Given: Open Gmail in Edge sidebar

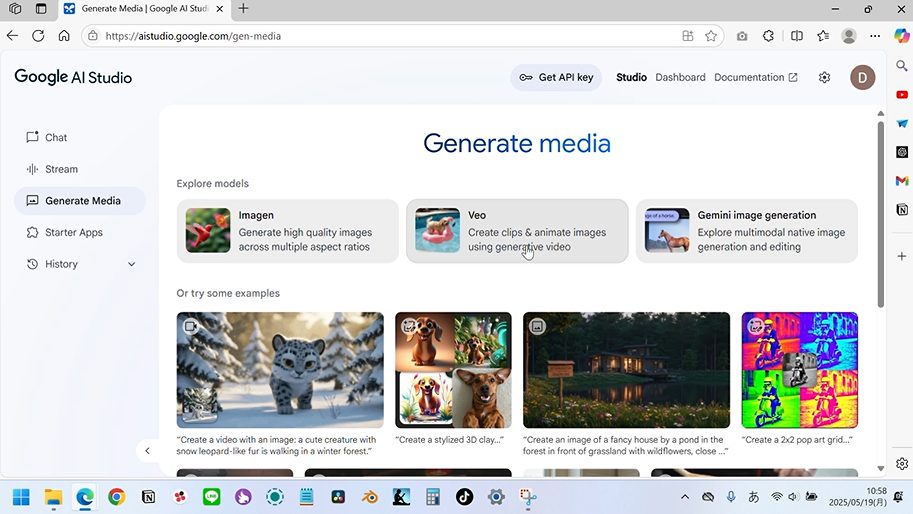Looking at the screenshot, I should [x=902, y=180].
